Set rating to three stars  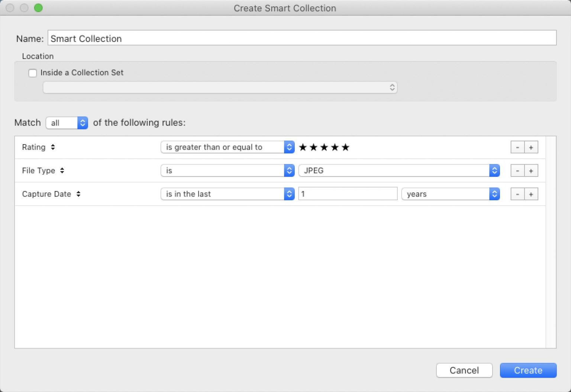coord(324,147)
